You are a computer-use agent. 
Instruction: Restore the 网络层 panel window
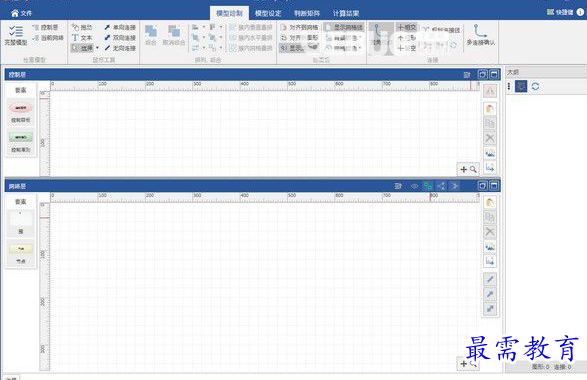[x=482, y=186]
